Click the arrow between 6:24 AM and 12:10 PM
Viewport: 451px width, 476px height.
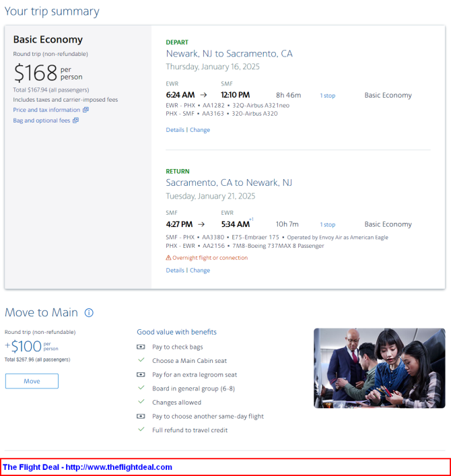coord(203,95)
